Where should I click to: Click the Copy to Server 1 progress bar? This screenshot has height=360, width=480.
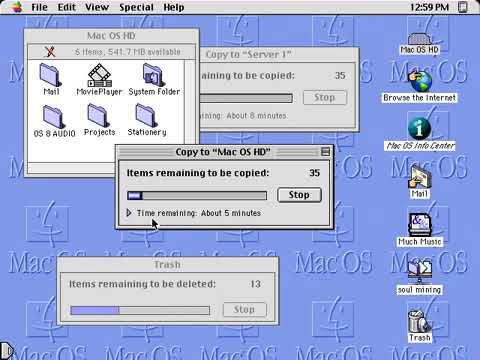(246, 98)
